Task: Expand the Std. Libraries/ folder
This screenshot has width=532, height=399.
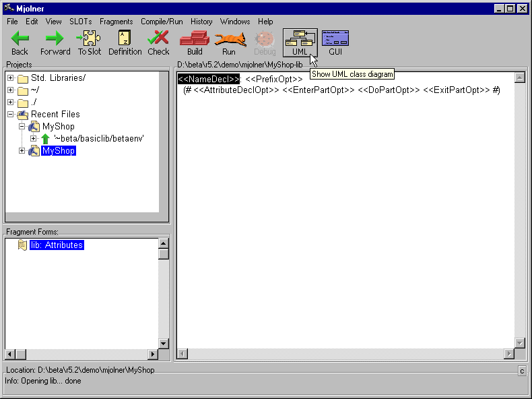Action: (x=11, y=78)
